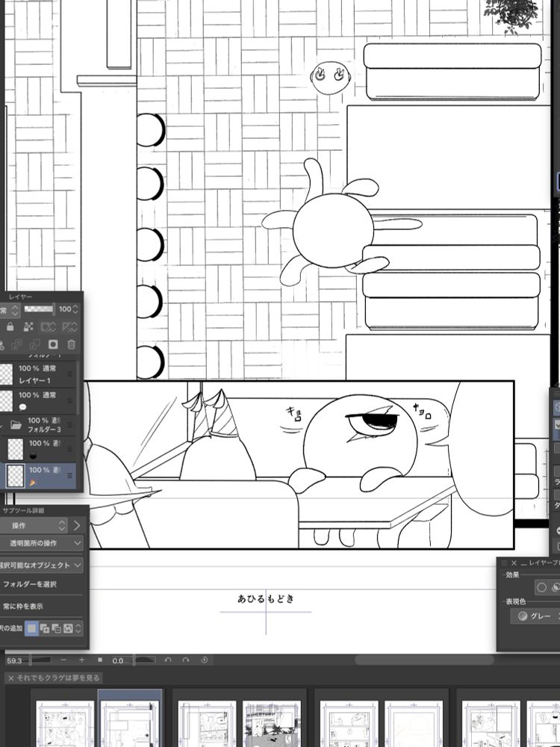Toggle Lock Transparent Pixels icon
The image size is (560, 747).
pos(28,327)
